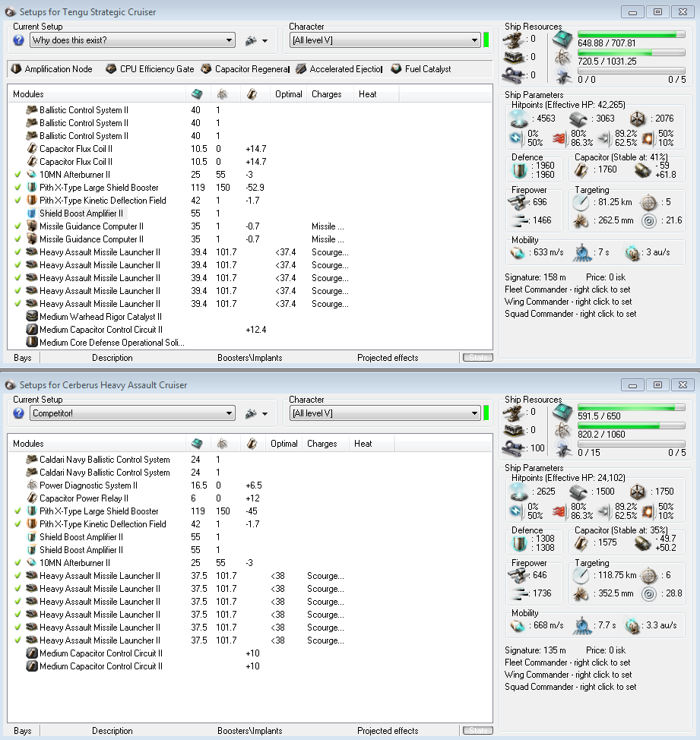Viewport: 700px width, 740px height.
Task: Open Tengu Character 'All level V' dropdown
Action: click(x=385, y=40)
